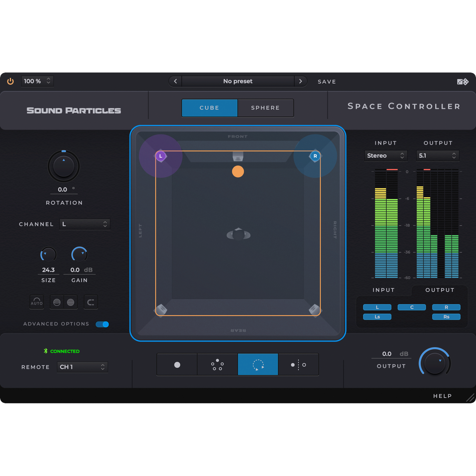Select the multi-dot spread mode icon
Viewport: 476px width, 476px height.
click(x=217, y=365)
